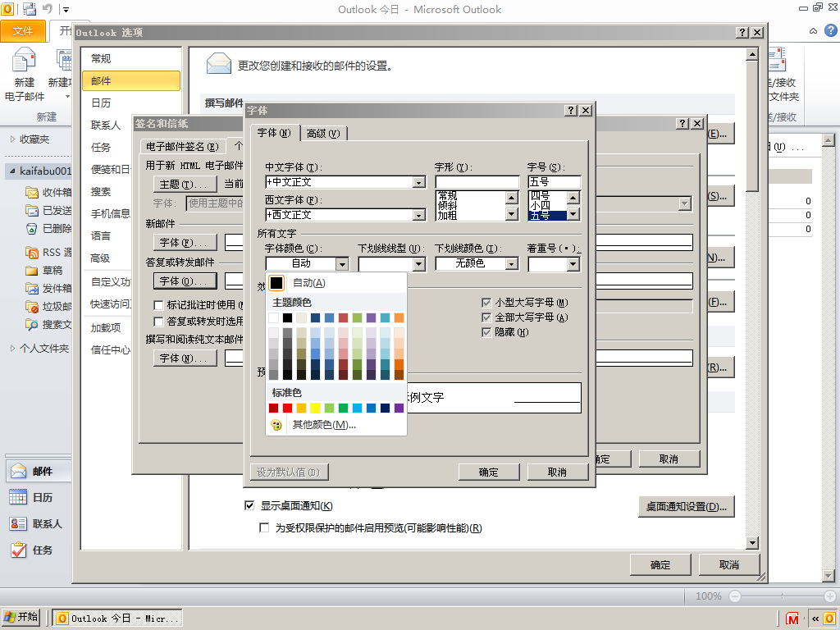Screen dimensions: 840x630
Task: Click the 字形 font style input field
Action: coord(477,183)
